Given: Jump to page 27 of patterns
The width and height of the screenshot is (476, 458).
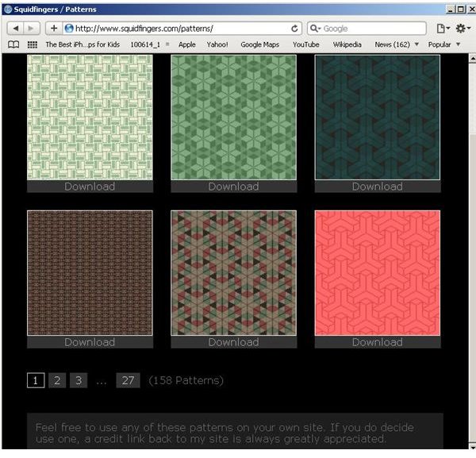Looking at the screenshot, I should pyautogui.click(x=128, y=380).
